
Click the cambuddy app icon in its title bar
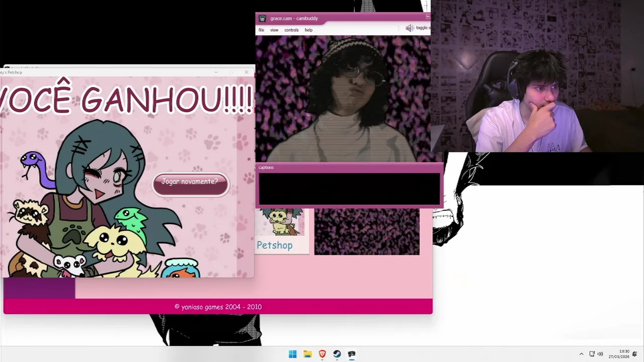(262, 19)
